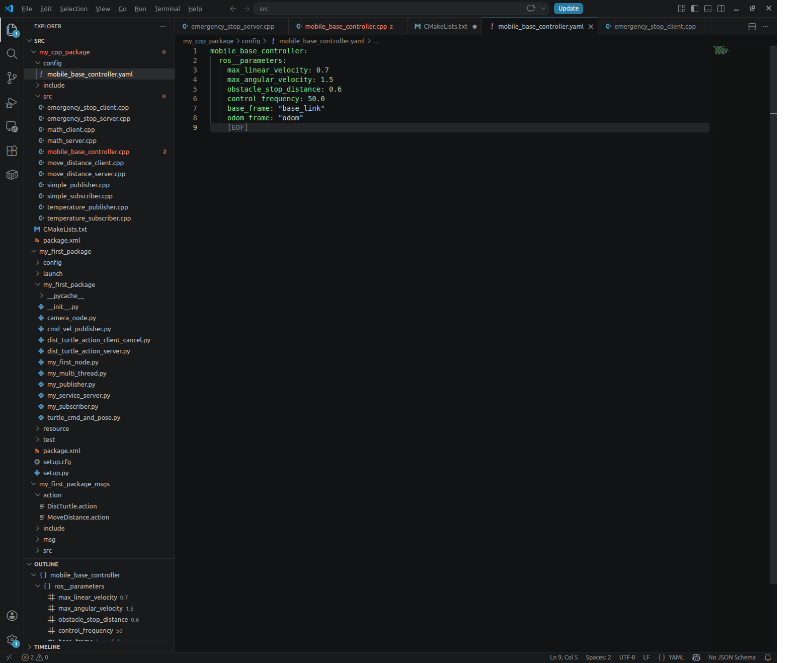Click the editor vertical scrollbar

[x=773, y=315]
